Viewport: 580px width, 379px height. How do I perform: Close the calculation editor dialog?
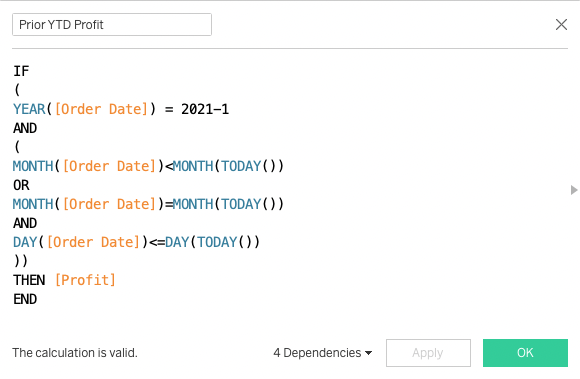click(x=561, y=25)
